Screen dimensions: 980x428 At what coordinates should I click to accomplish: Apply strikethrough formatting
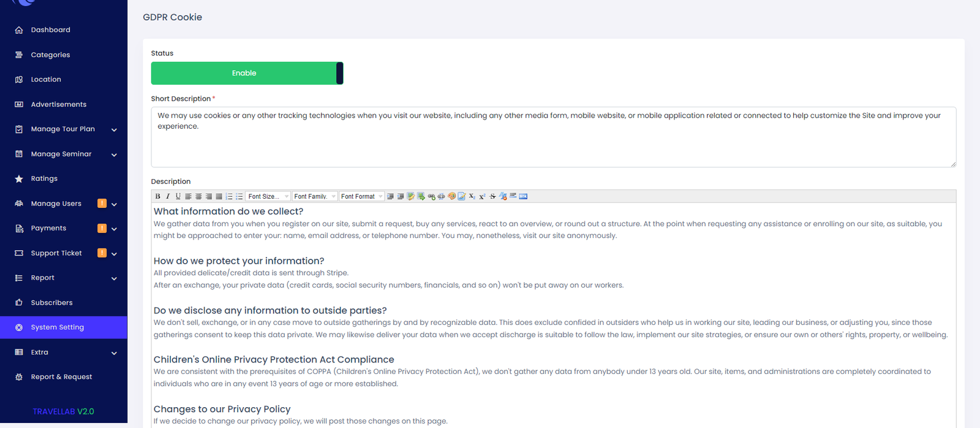tap(492, 196)
